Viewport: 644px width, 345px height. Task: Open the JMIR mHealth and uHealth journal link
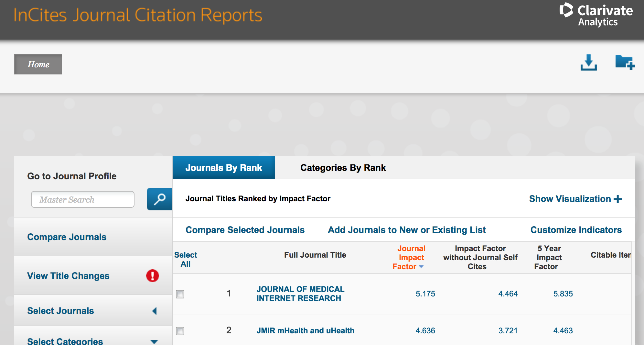[x=305, y=330]
